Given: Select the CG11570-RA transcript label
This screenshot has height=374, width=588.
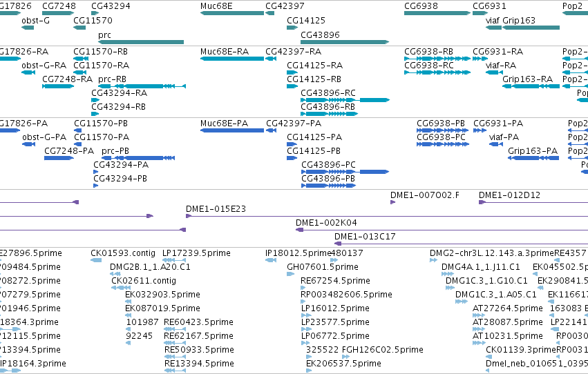Looking at the screenshot, I should tap(102, 66).
